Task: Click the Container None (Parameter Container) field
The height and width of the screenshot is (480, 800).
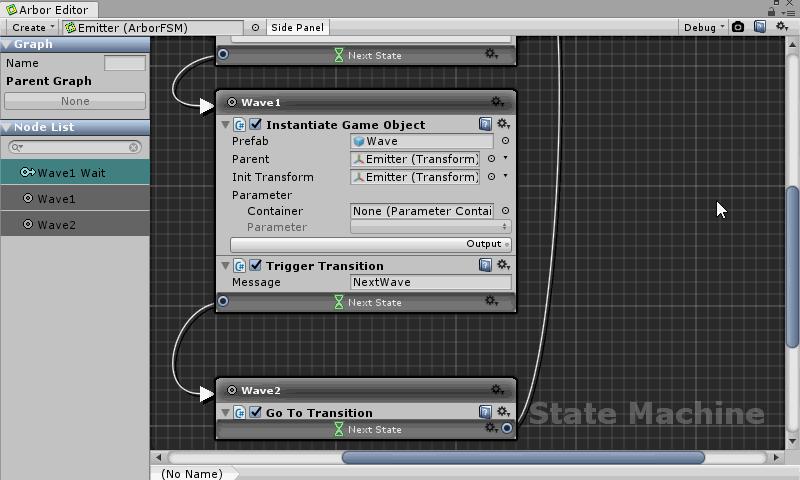Action: click(422, 211)
